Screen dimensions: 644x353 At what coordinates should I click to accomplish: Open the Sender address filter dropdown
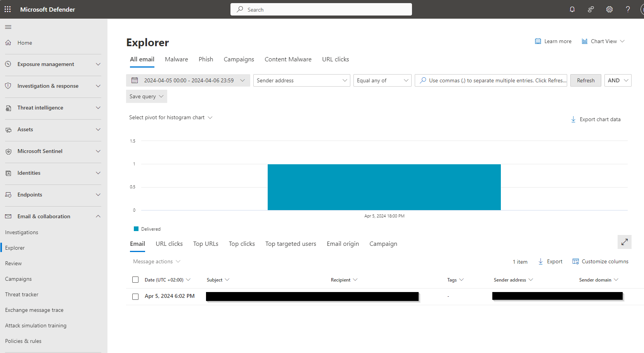pos(302,80)
